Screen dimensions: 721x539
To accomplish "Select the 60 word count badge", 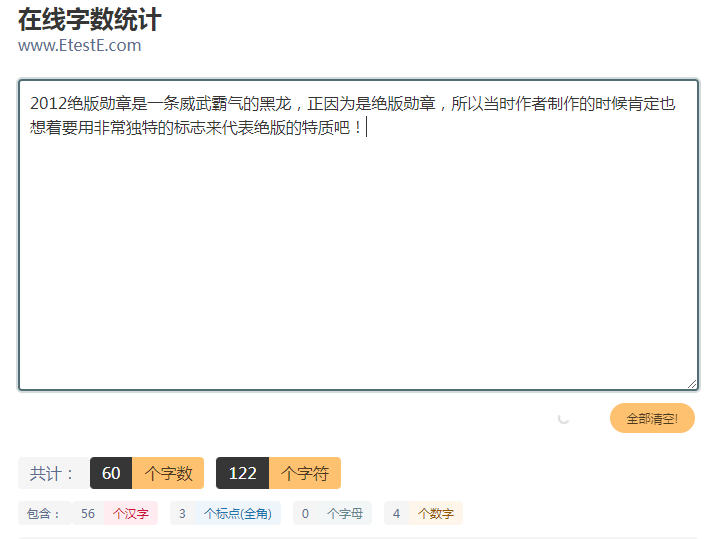I will pyautogui.click(x=111, y=473).
